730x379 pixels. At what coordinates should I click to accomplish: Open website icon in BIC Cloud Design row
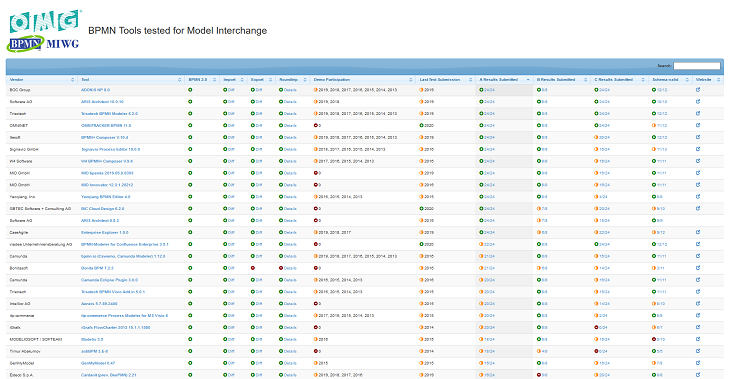698,209
